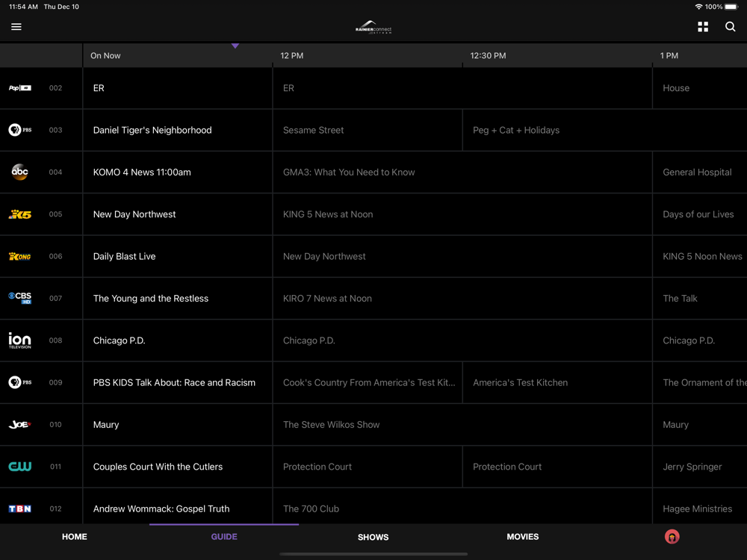Open Hagee Ministries listing
747x560 pixels.
pyautogui.click(x=700, y=506)
